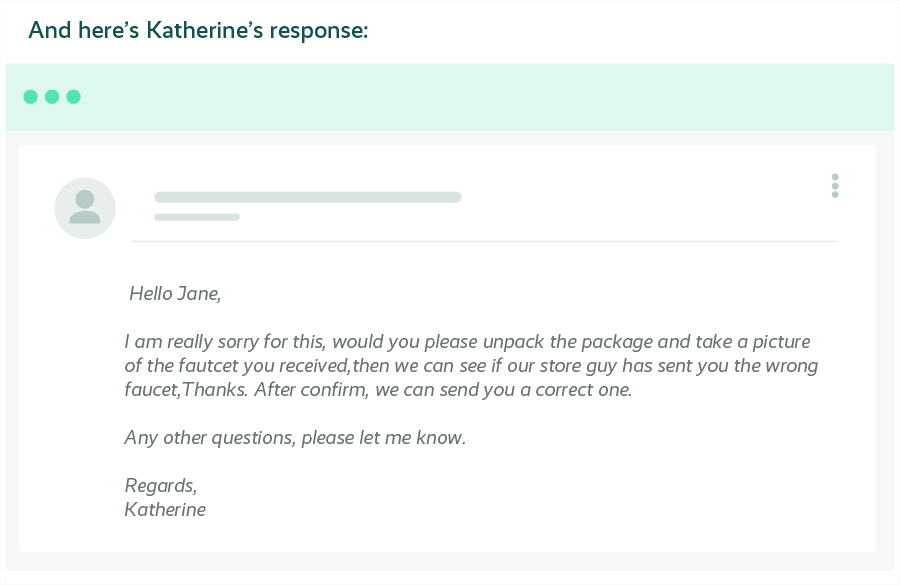The width and height of the screenshot is (900, 585).
Task: Click the sentence 'After confirm, we can send'
Action: [443, 390]
